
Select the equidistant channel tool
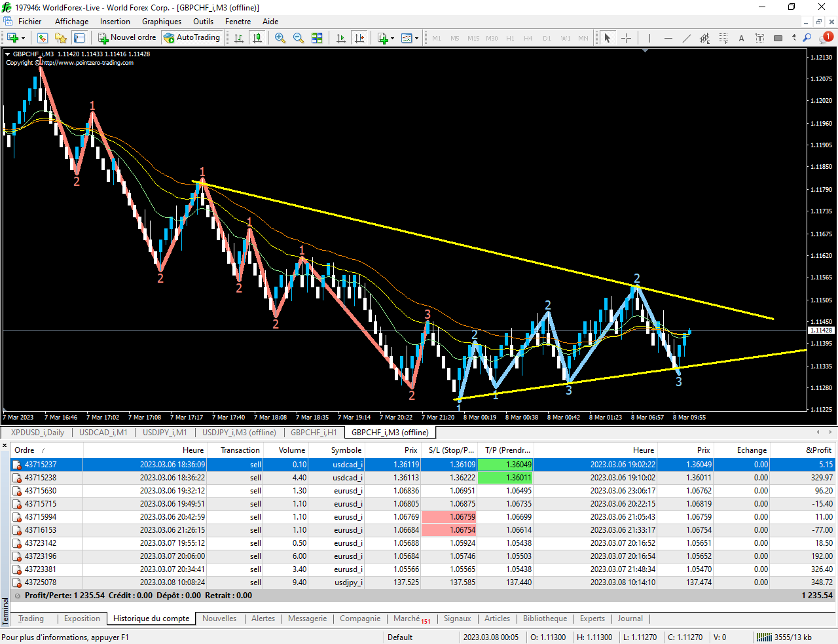pyautogui.click(x=704, y=38)
